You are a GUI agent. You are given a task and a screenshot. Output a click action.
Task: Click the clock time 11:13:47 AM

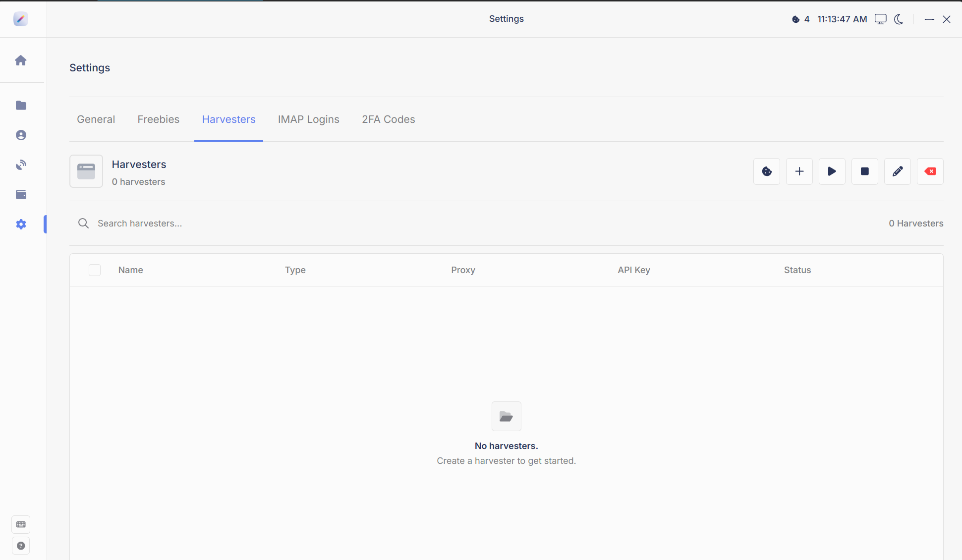[842, 19]
